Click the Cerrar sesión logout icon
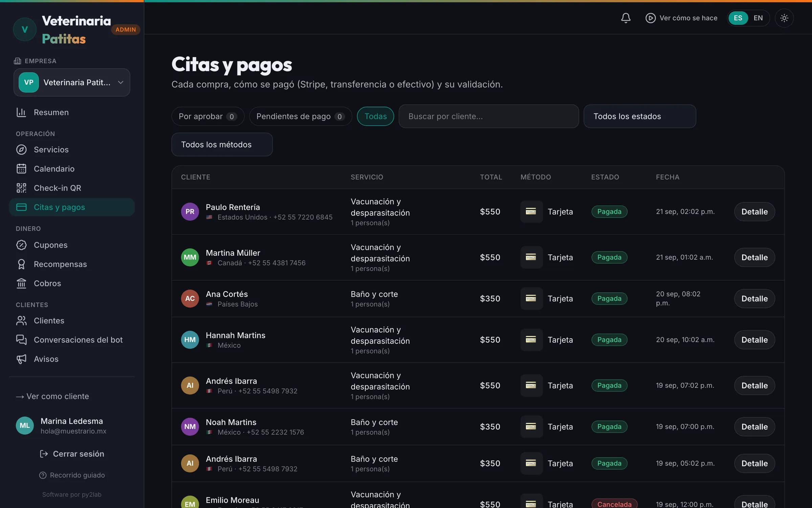Image resolution: width=812 pixels, height=508 pixels. point(44,454)
